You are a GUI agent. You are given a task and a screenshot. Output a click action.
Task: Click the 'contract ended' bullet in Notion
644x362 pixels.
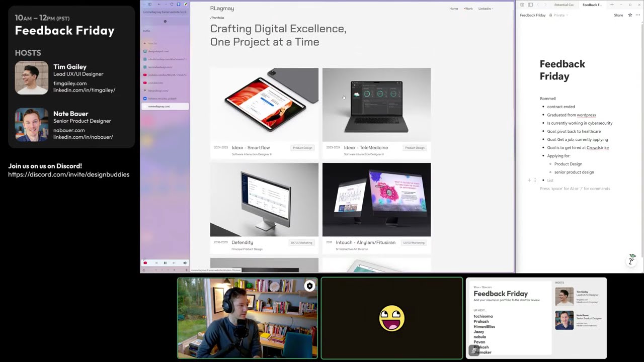pyautogui.click(x=561, y=107)
